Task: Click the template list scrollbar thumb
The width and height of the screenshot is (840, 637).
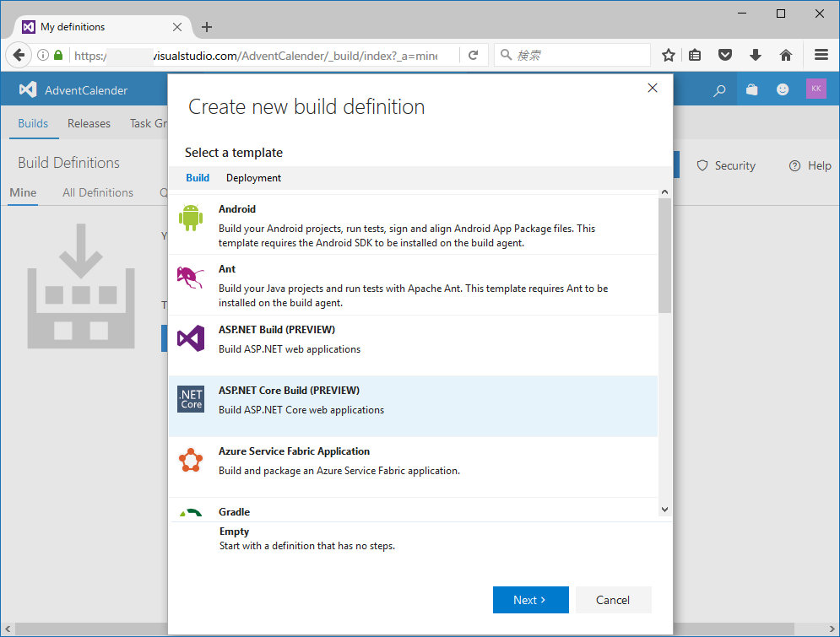Action: [664, 256]
